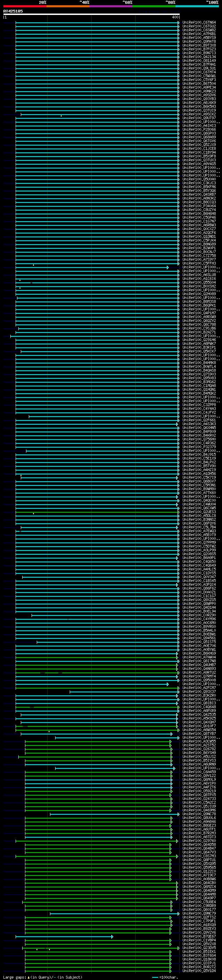Click the white query ruler bar under AV425105
The width and height of the screenshot is (222, 980).
92,14
